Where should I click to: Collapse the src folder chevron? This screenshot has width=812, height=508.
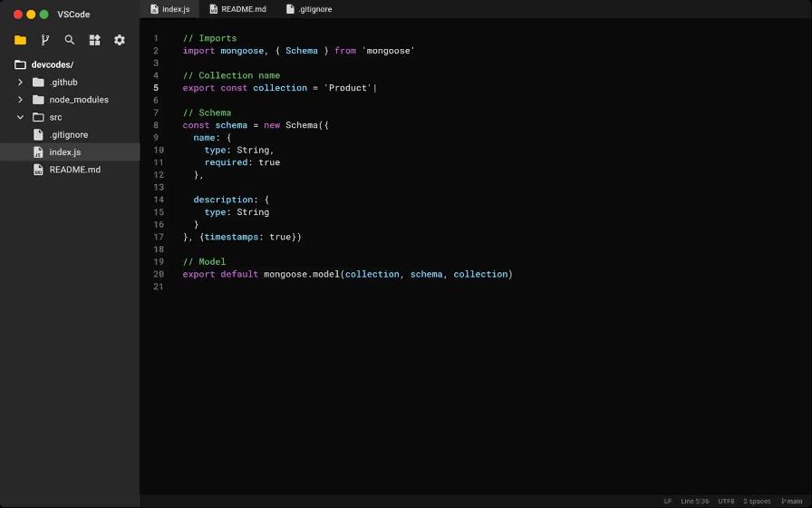tap(20, 117)
